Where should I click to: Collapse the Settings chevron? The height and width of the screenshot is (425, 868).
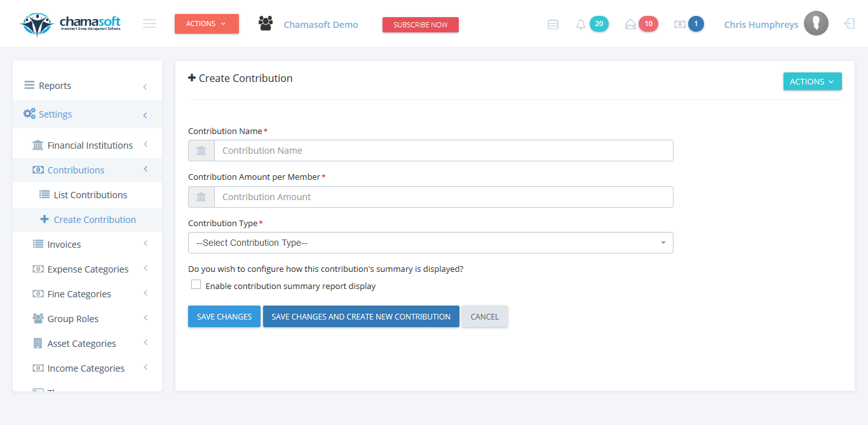[145, 115]
